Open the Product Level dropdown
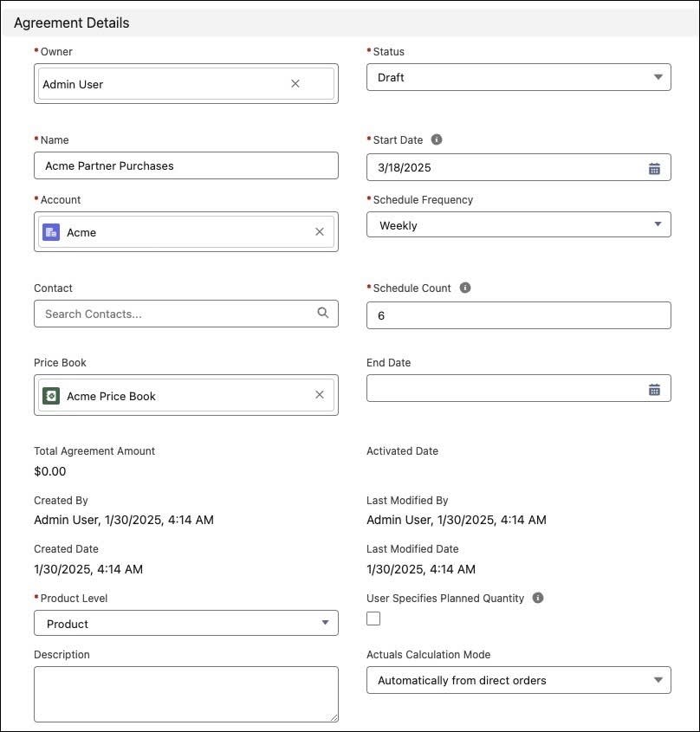Screen dimensions: 700x732 [x=185, y=624]
